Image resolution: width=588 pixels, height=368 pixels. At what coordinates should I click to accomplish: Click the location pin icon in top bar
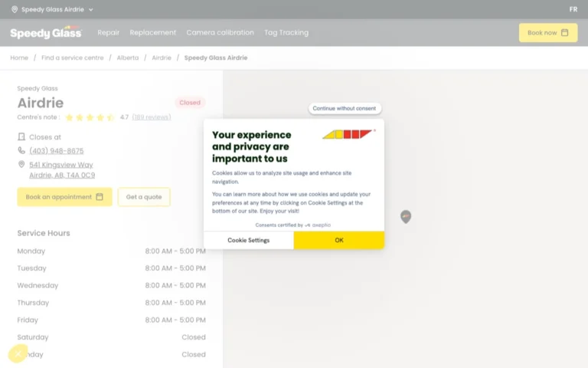15,9
